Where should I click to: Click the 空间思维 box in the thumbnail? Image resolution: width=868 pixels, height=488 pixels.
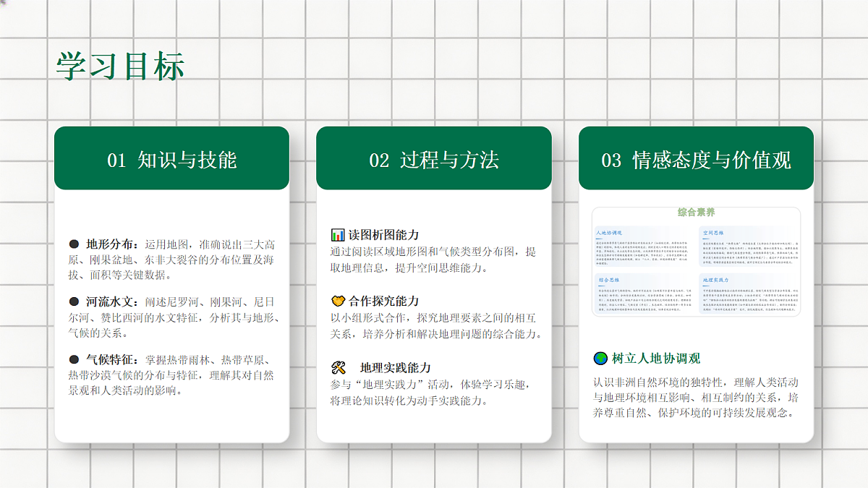point(748,247)
